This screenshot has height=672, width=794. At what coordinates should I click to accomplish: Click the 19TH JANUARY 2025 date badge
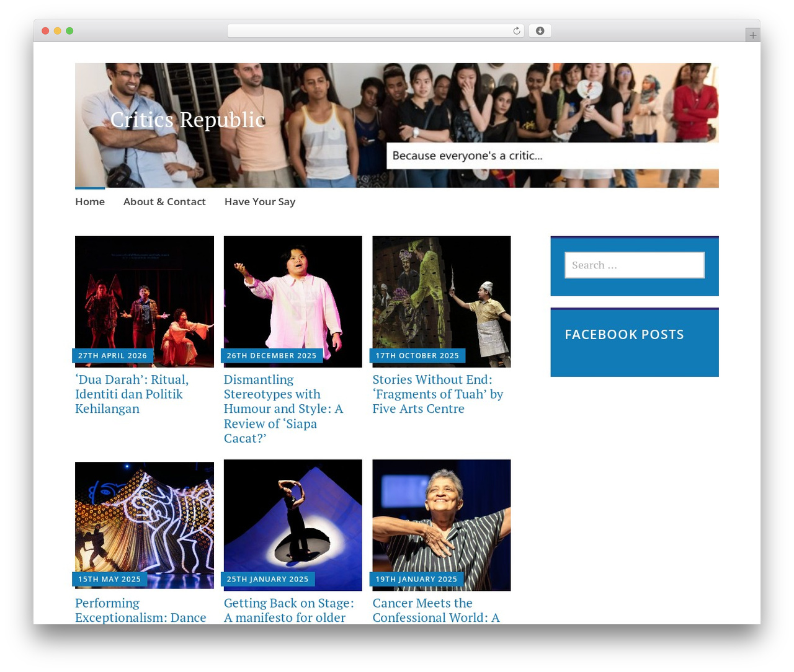[416, 580]
